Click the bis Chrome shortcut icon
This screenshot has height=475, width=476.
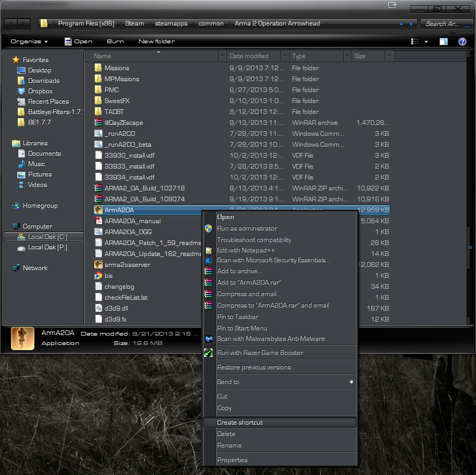pyautogui.click(x=98, y=275)
